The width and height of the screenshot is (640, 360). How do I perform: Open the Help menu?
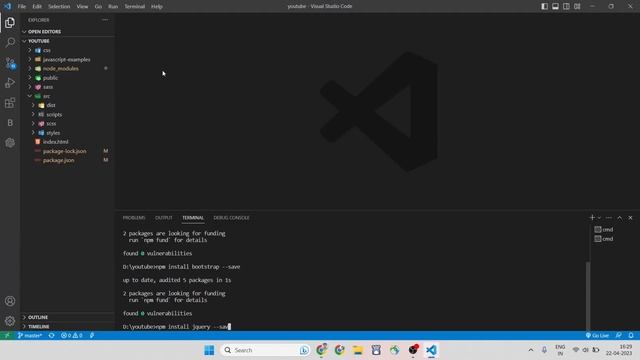click(157, 7)
